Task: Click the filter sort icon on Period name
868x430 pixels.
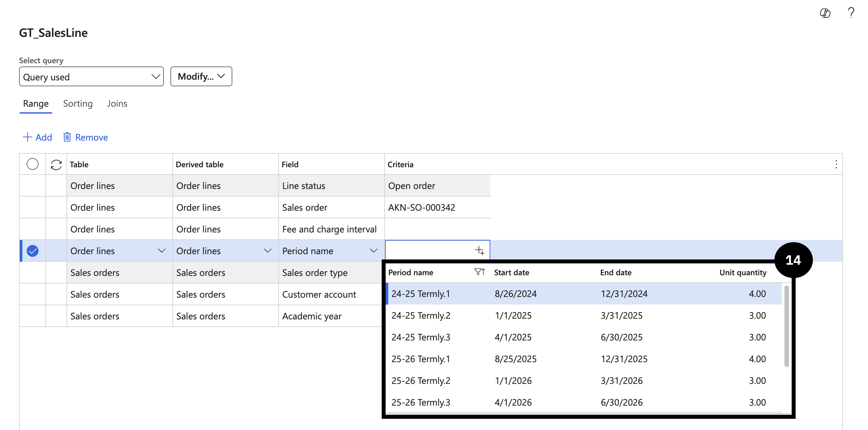Action: tap(479, 272)
